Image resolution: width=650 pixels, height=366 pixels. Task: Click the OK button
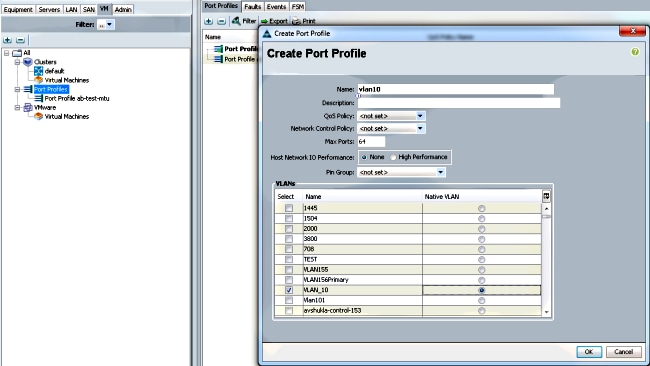pos(589,351)
